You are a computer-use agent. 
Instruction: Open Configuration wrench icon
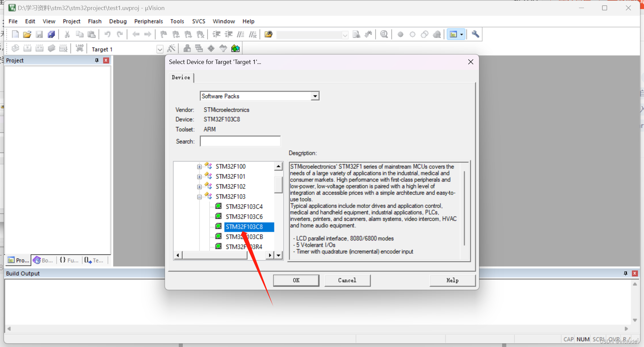tap(475, 34)
